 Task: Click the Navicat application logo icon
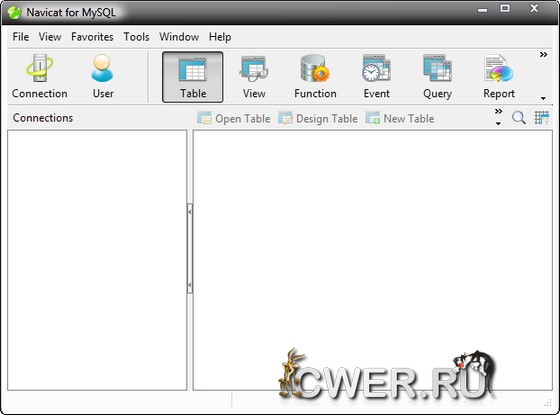15,12
